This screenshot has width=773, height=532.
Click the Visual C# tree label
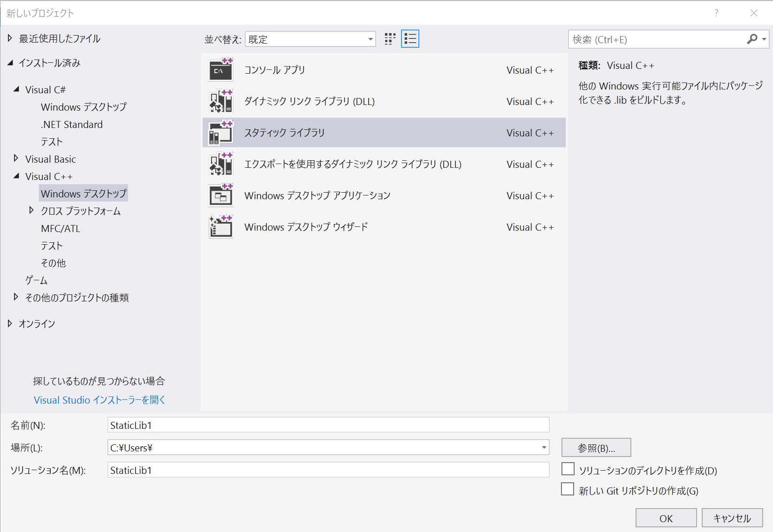45,90
